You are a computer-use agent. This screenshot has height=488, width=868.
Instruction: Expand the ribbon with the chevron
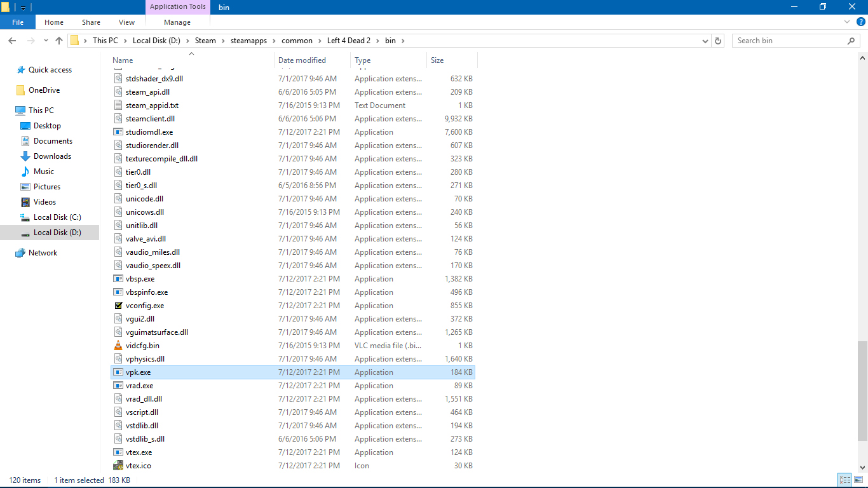coord(847,22)
